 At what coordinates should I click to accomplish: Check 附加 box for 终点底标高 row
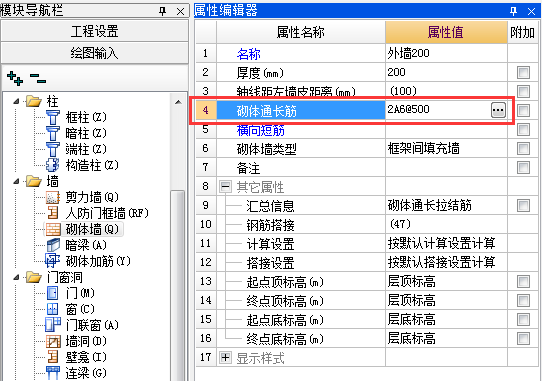[523, 338]
